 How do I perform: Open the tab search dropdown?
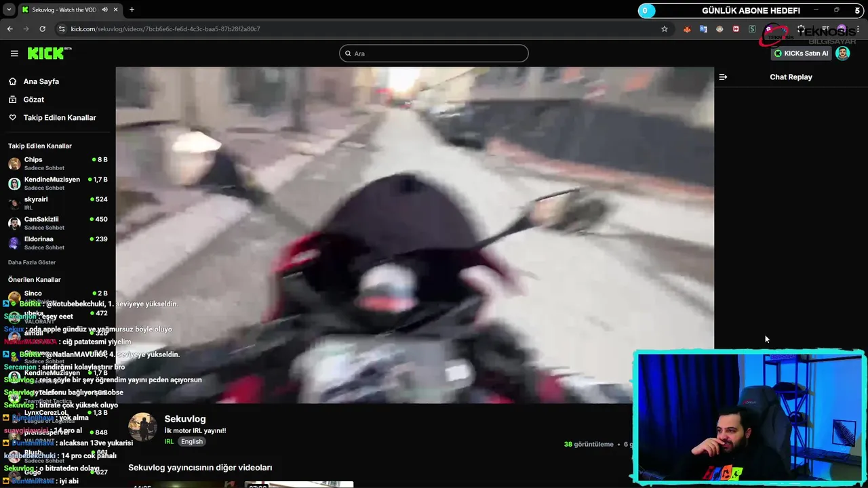click(x=9, y=9)
